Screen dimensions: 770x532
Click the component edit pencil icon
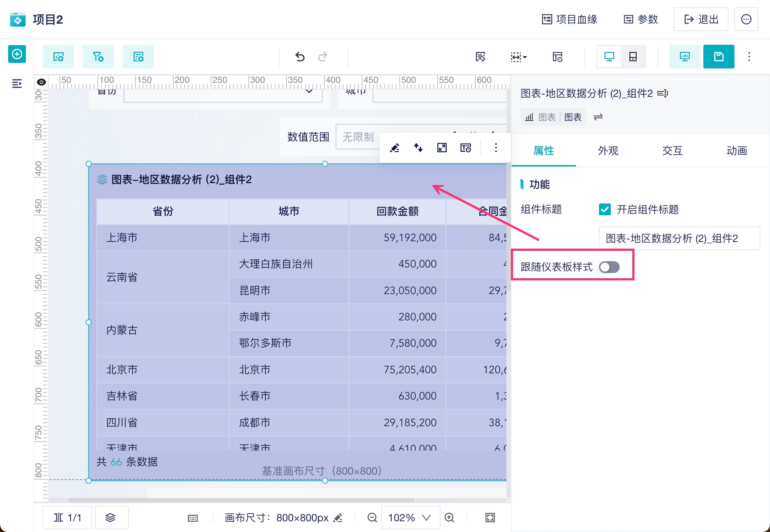395,148
